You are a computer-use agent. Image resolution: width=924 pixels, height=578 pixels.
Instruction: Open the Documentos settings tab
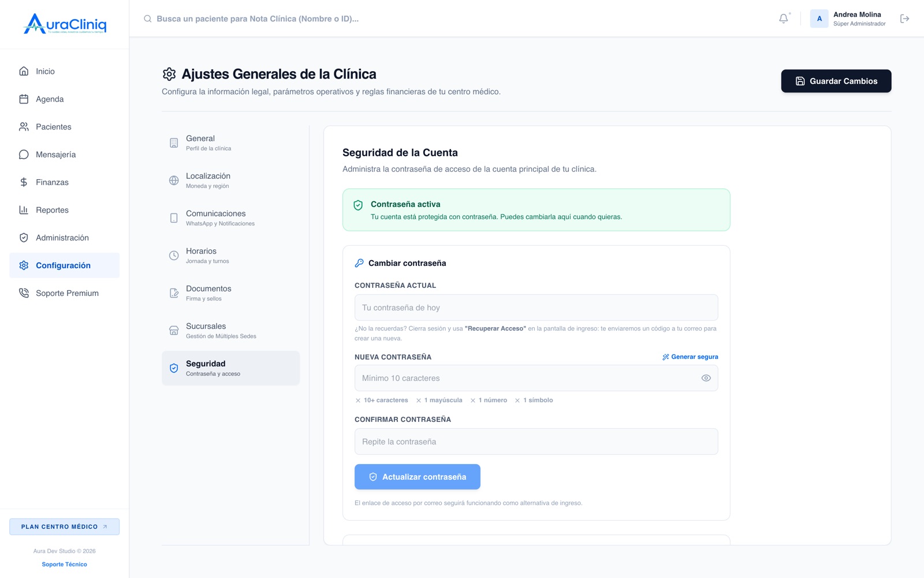(x=231, y=293)
